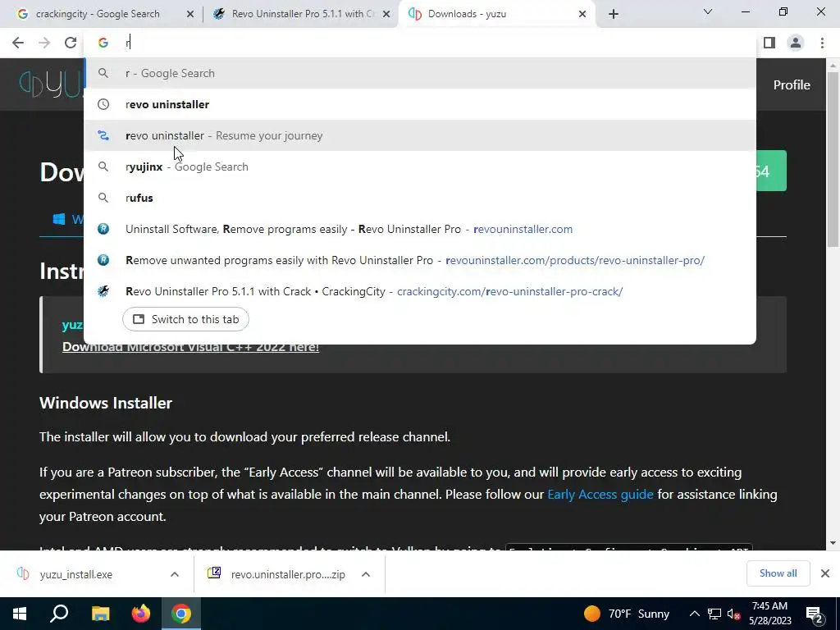Go back to the previous page
Viewport: 840px width, 630px height.
tap(18, 43)
